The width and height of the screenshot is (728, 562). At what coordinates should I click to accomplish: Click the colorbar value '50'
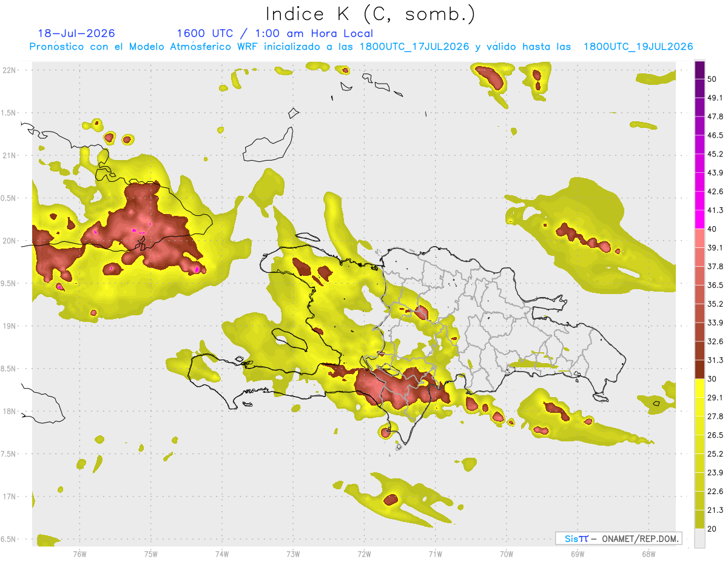pyautogui.click(x=713, y=79)
